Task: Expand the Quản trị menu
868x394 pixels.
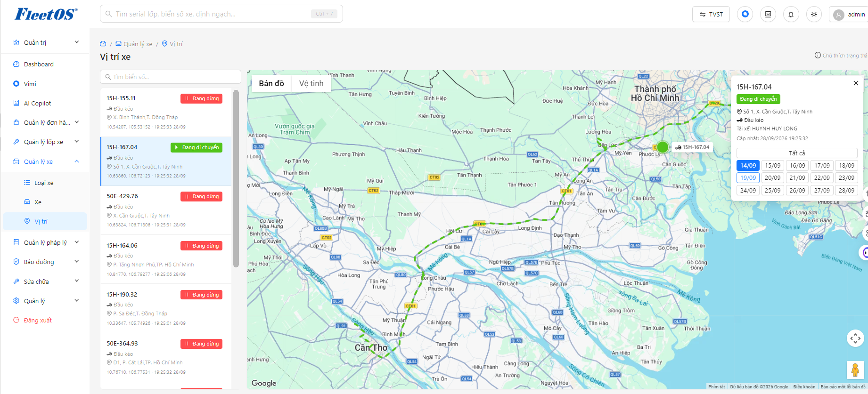Action: point(46,42)
